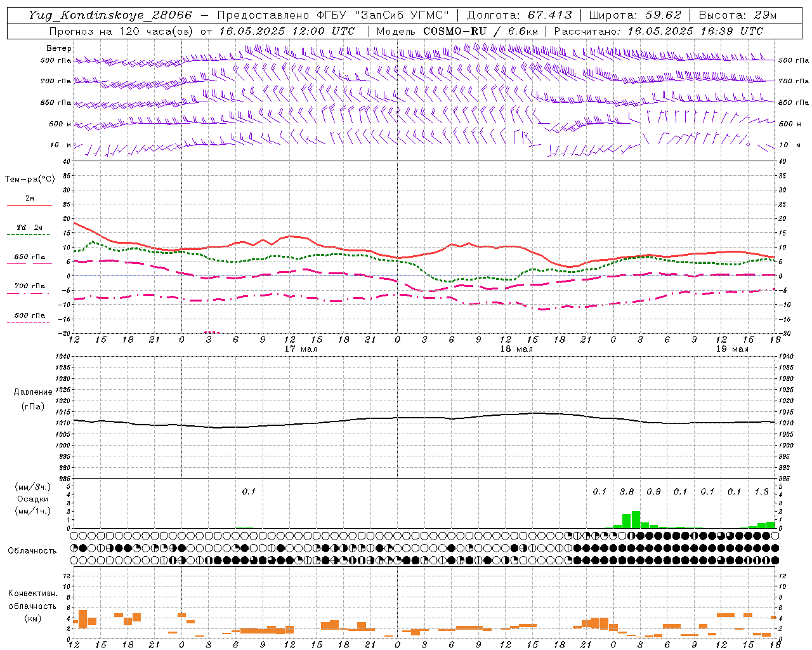Click the Конвективн. label
This screenshot has width=812, height=650.
click(33, 594)
